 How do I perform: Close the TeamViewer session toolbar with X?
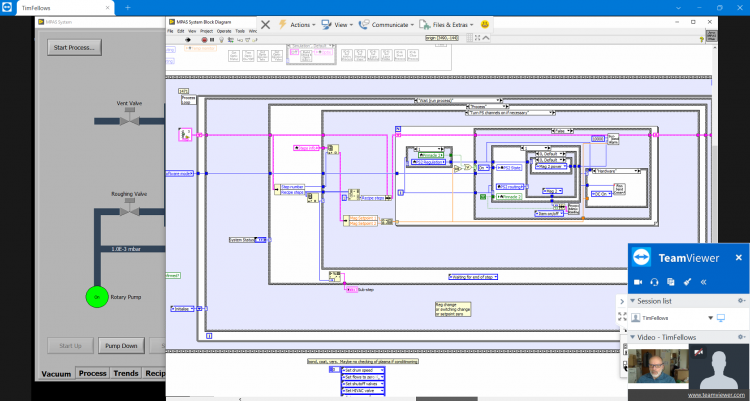point(265,24)
